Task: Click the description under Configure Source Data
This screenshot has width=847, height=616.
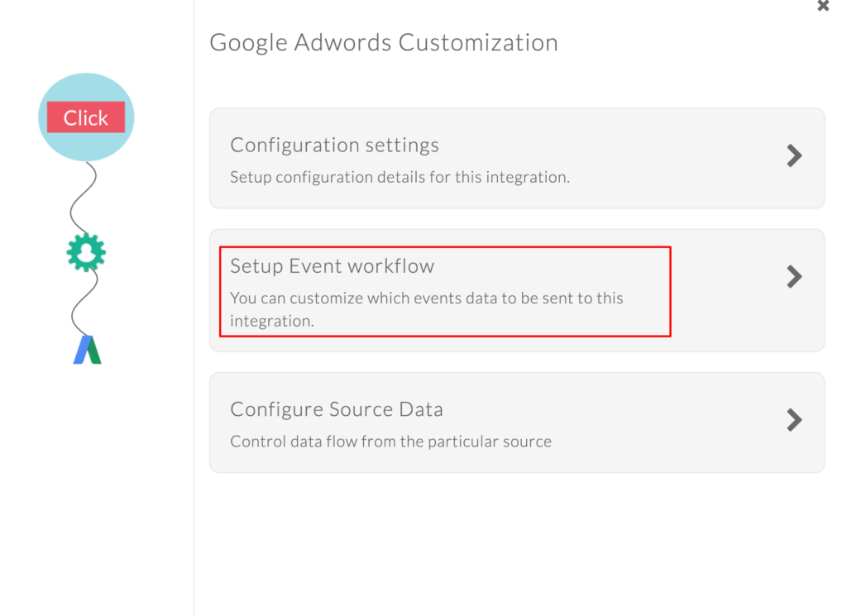Action: 390,442
